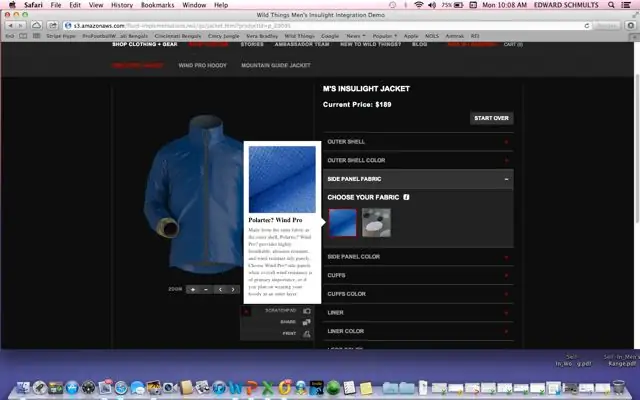
Task: Click the Scratchpad icon
Action: click(307, 311)
